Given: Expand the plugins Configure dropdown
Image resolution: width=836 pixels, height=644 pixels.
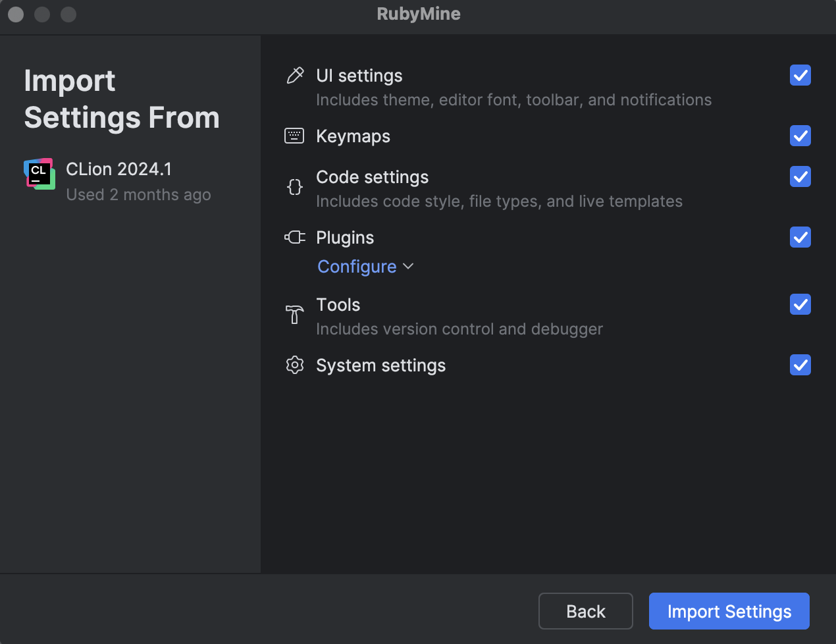Looking at the screenshot, I should pos(365,266).
